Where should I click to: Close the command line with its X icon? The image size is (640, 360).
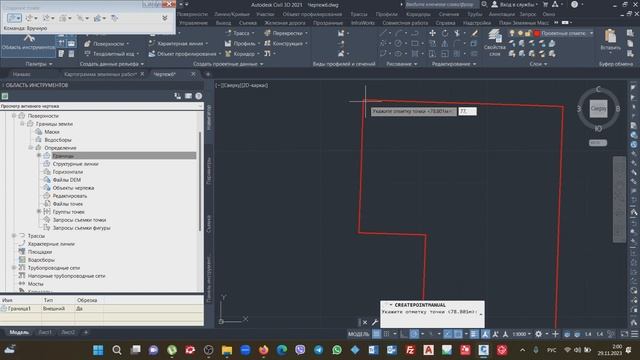tap(364, 322)
